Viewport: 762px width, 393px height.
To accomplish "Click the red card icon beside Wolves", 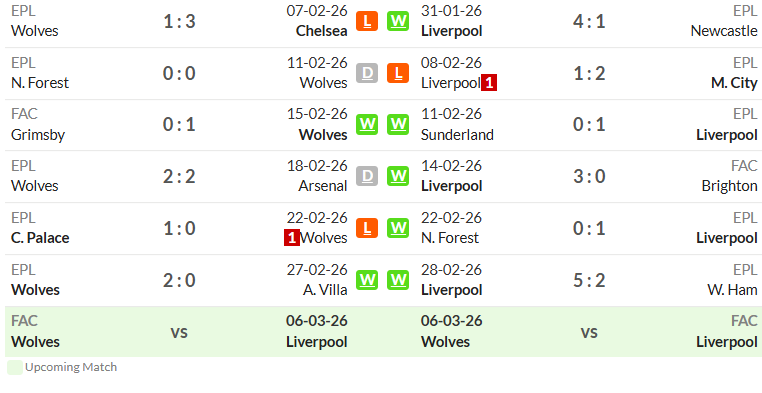I will click(x=292, y=238).
